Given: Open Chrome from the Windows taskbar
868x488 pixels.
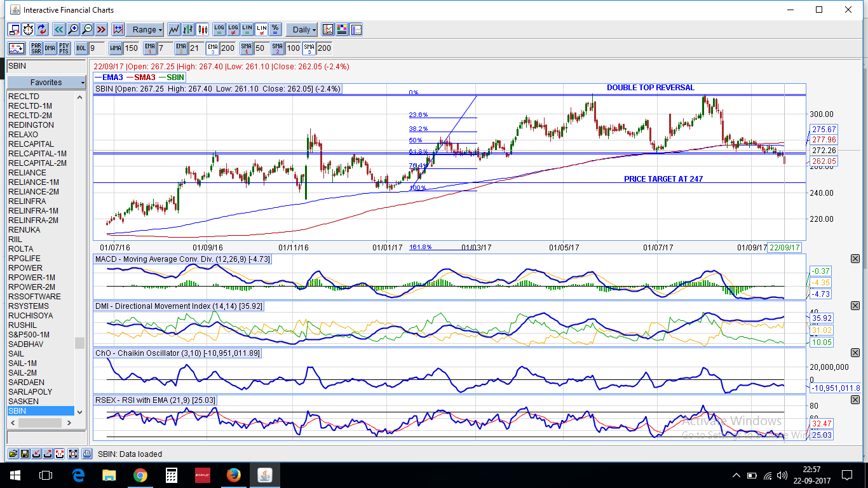Looking at the screenshot, I should click(x=140, y=475).
